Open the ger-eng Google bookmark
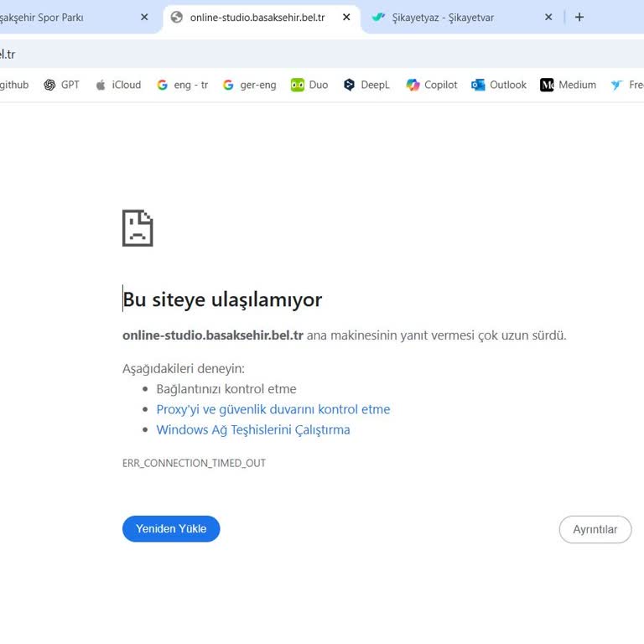 pyautogui.click(x=249, y=85)
